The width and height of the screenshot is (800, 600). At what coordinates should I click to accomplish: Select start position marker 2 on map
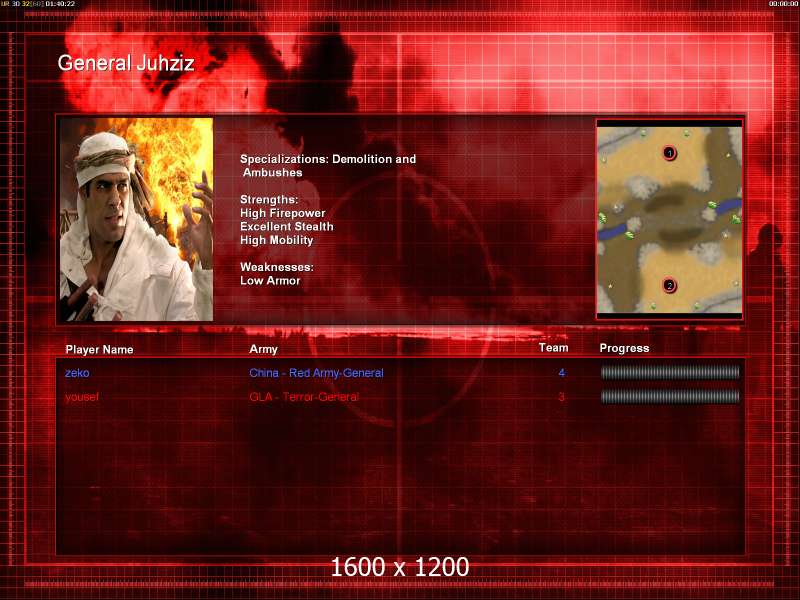(x=669, y=285)
